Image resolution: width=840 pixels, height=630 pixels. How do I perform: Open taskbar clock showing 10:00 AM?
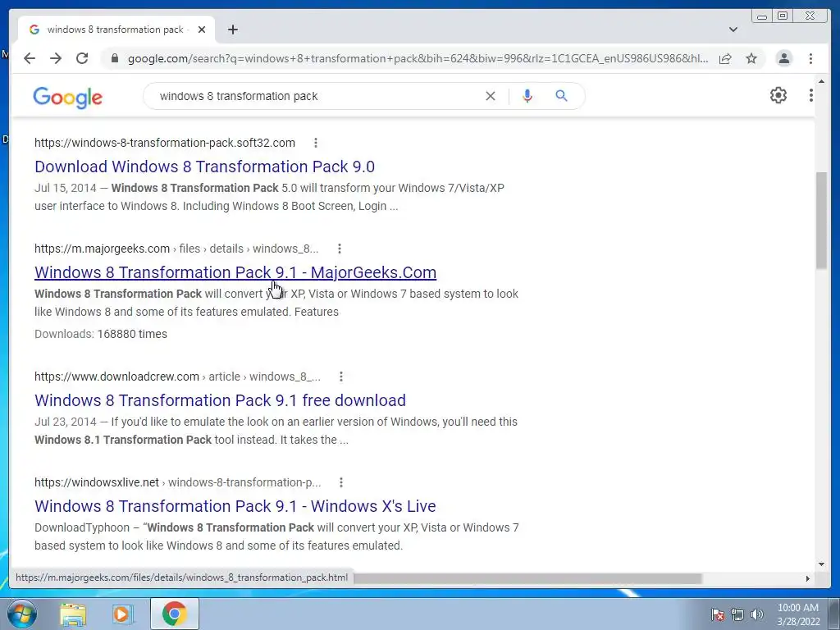[798, 614]
